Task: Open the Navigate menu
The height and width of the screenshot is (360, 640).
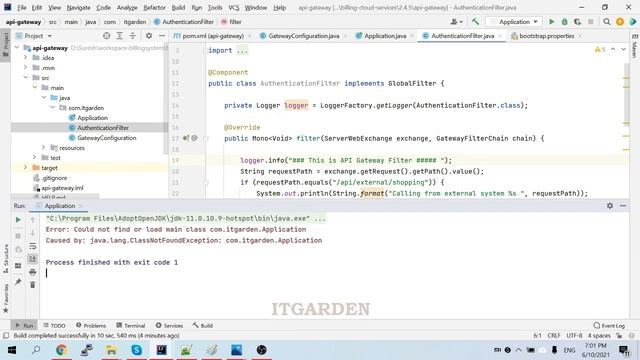Action: (x=78, y=7)
